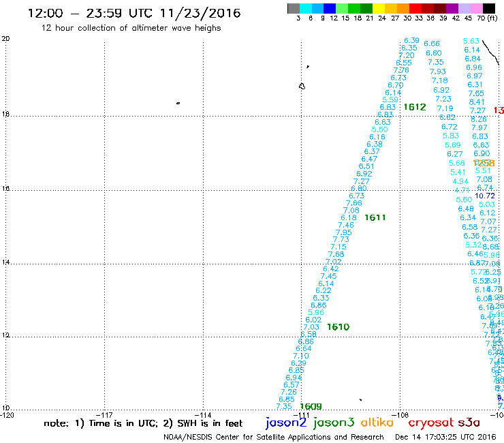The image size is (504, 443).
Task: Pick the orange swatch near the 30 label
Action: tap(403, 8)
